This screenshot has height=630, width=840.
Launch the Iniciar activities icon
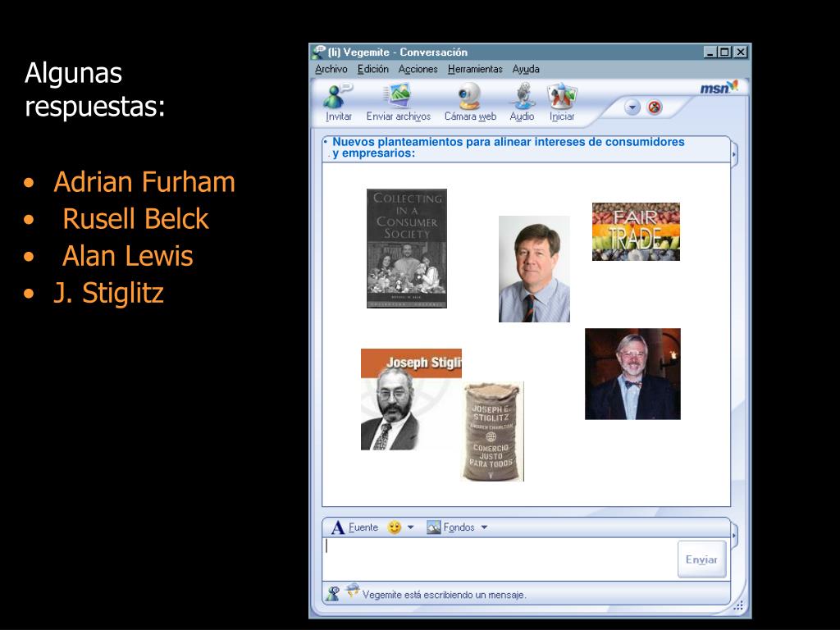[x=562, y=96]
